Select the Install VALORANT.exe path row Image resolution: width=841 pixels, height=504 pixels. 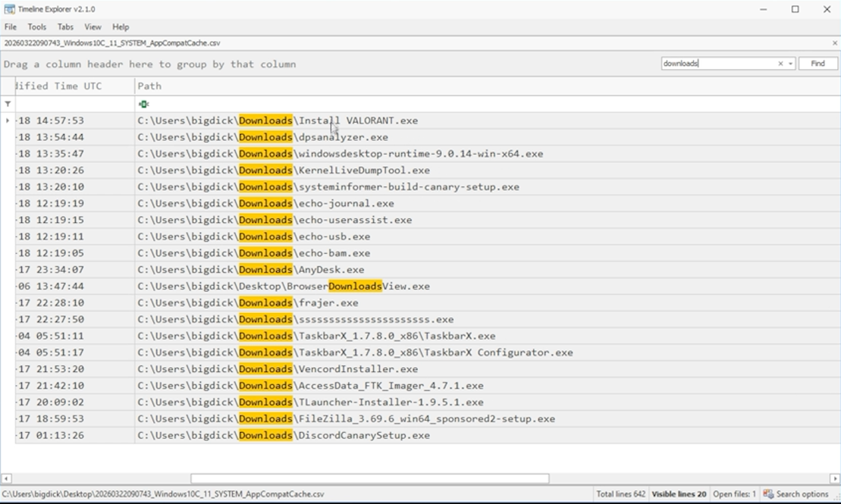click(487, 121)
